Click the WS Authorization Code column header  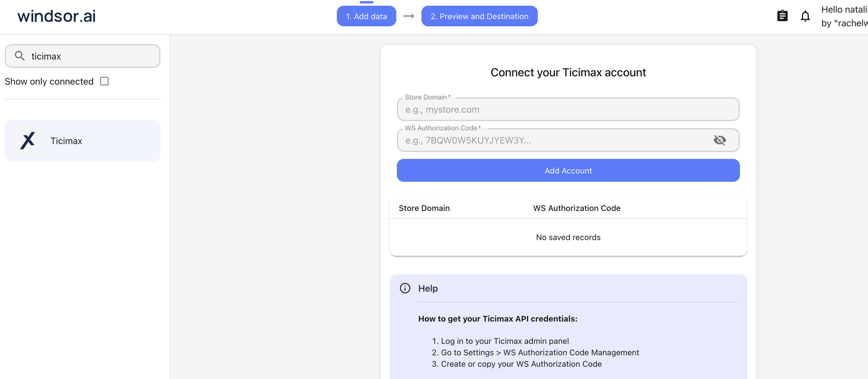click(x=577, y=208)
